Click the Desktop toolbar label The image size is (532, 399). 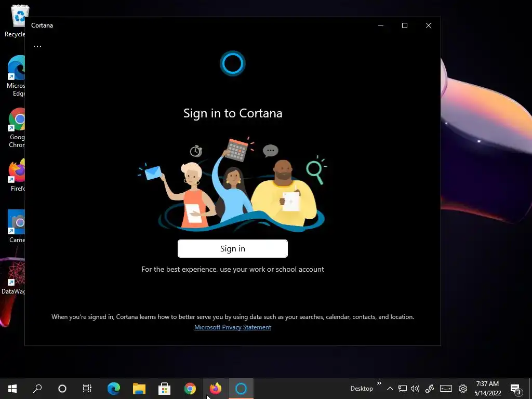click(362, 389)
